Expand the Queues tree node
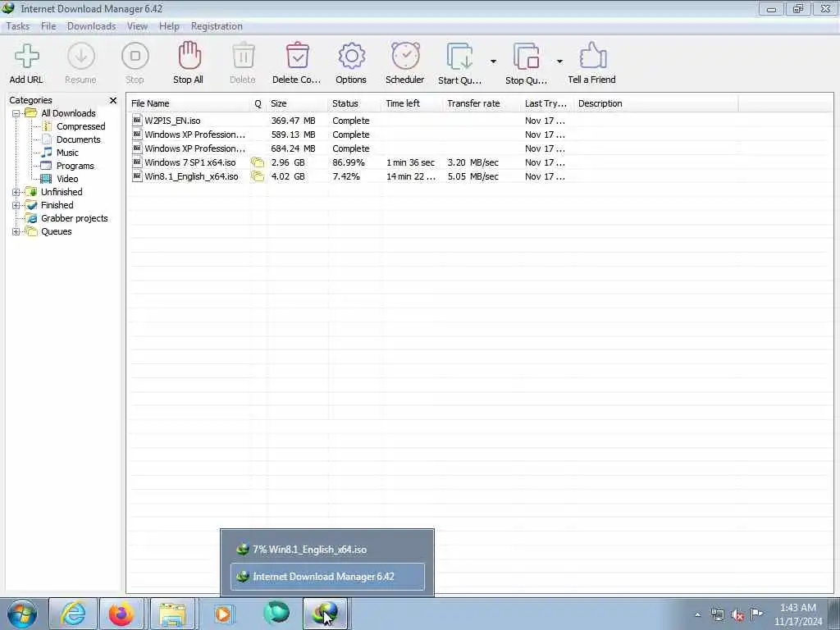Viewport: 840px width, 630px height. pyautogui.click(x=16, y=232)
